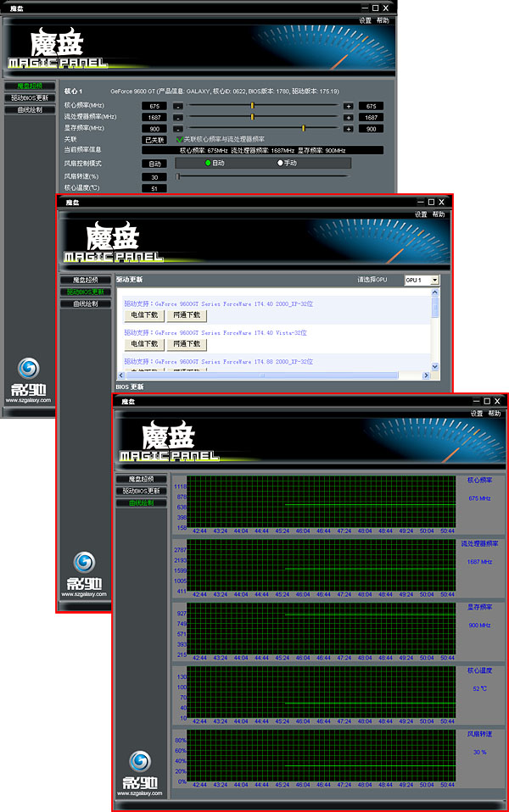The image size is (509, 812).
Task: Click 显存频率 slider thumb
Action: (x=304, y=129)
